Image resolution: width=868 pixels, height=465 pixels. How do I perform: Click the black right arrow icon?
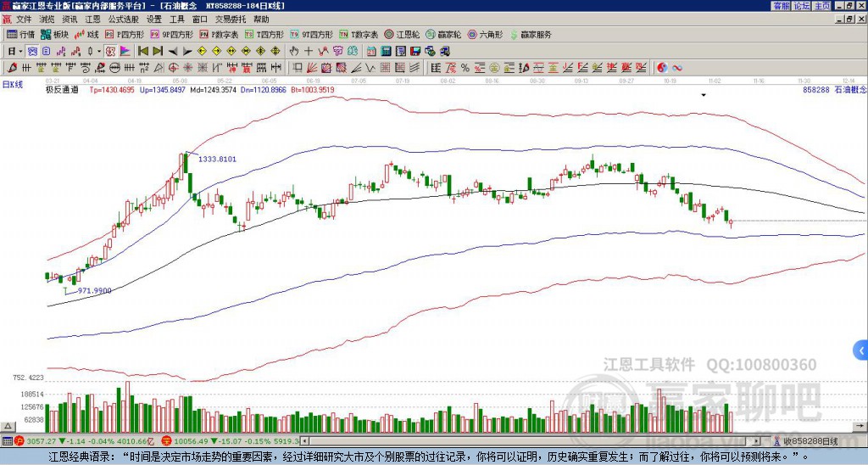click(x=187, y=52)
